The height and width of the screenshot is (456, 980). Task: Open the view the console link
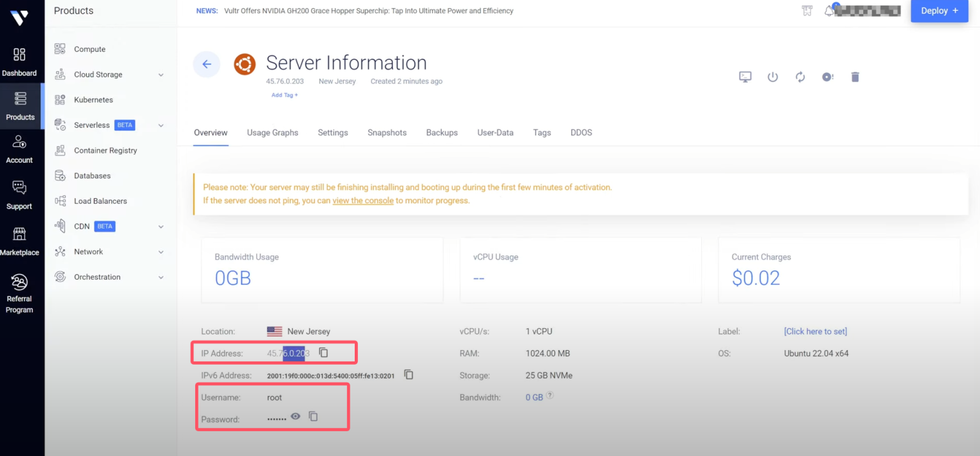tap(362, 201)
